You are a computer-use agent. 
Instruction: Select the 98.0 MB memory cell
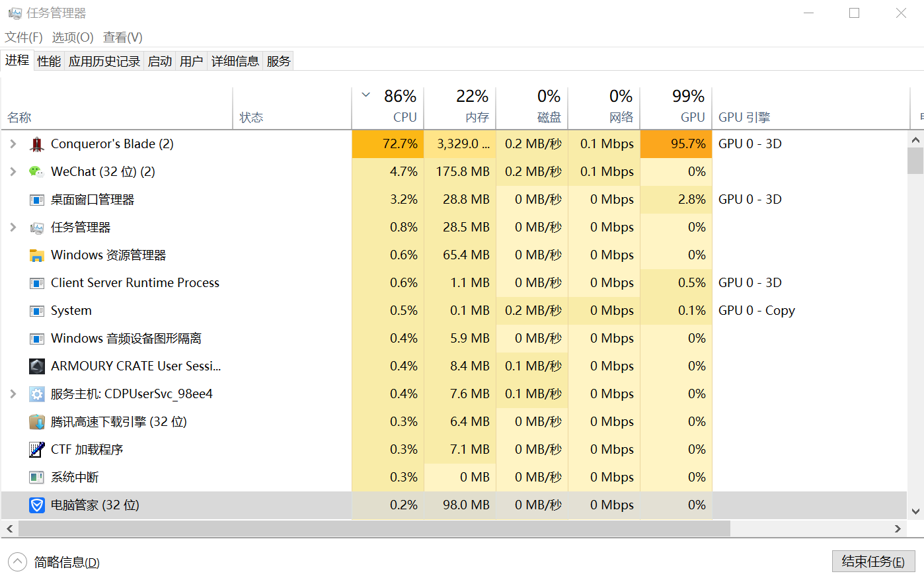459,505
